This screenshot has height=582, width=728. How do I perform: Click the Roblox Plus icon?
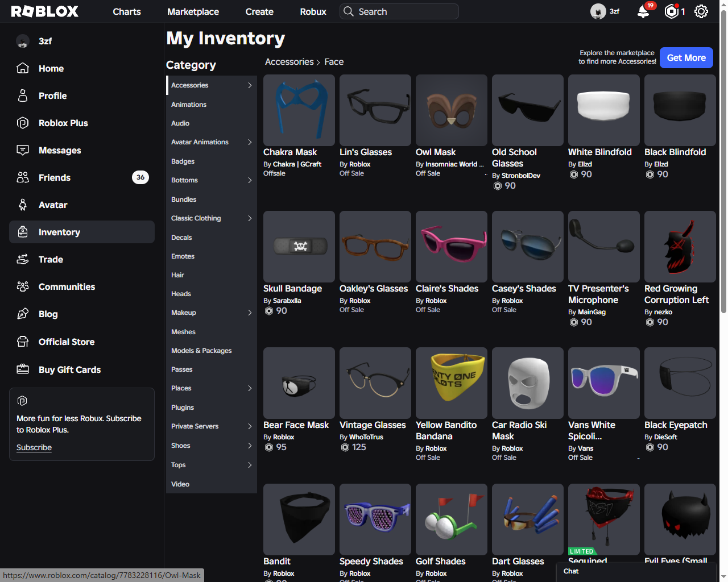[x=23, y=123]
